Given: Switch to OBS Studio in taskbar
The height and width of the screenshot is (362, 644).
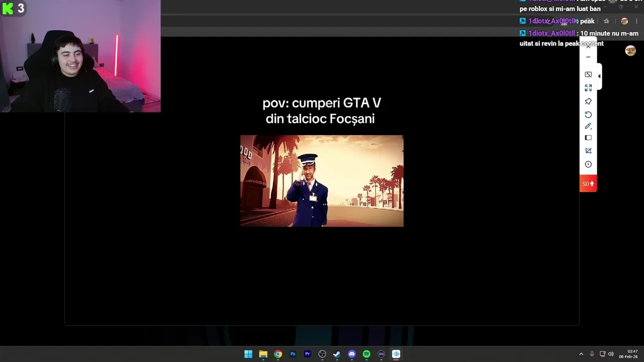Looking at the screenshot, I should tap(322, 354).
